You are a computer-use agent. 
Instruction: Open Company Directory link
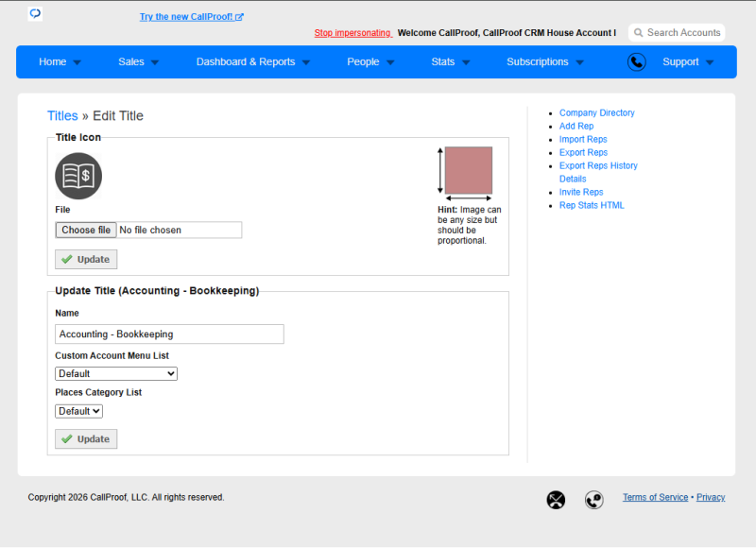click(596, 112)
